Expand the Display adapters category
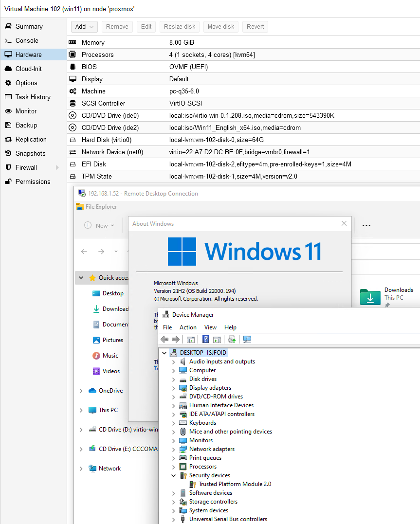The height and width of the screenshot is (524, 420). pyautogui.click(x=173, y=388)
